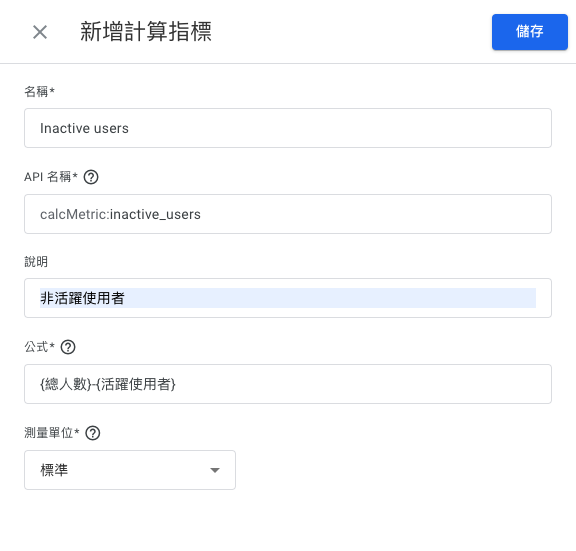576x551 pixels.
Task: Click the 測量單位* field label
Action: pyautogui.click(x=52, y=433)
